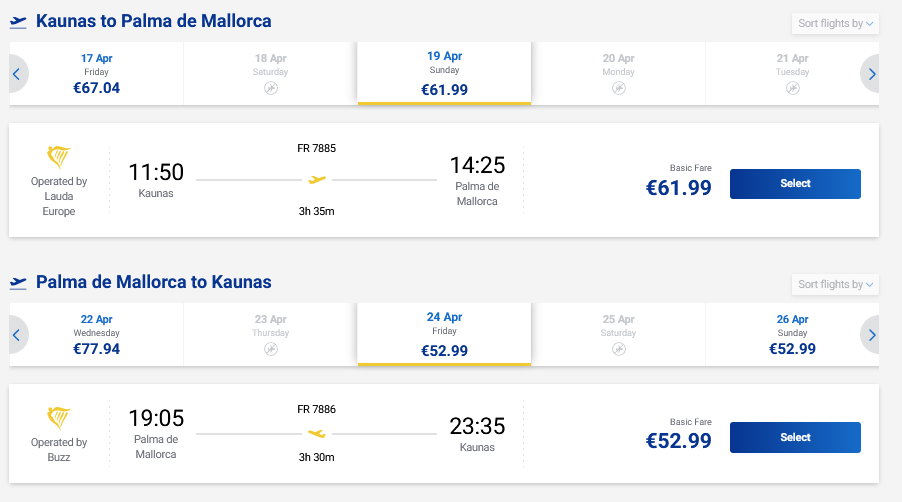
Task: Click the departing plane icon beside Kaunas heading
Action: 18,22
